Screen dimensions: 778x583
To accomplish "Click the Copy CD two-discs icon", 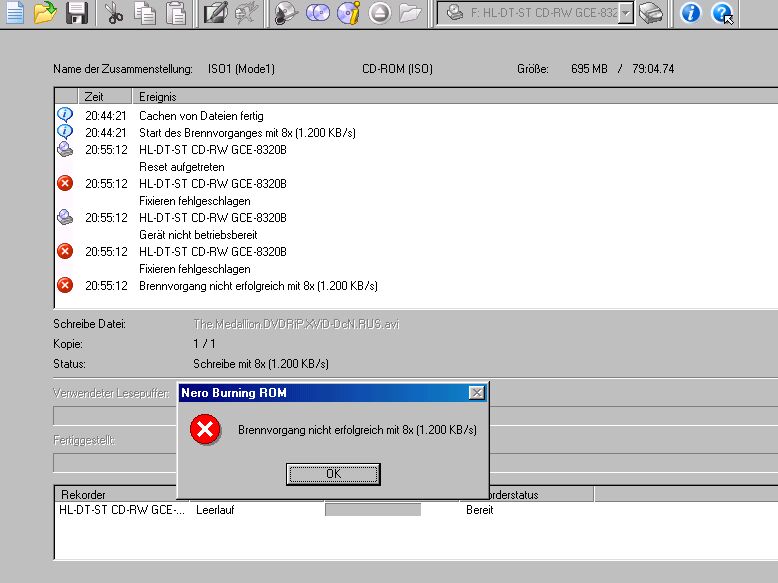I will 318,13.
